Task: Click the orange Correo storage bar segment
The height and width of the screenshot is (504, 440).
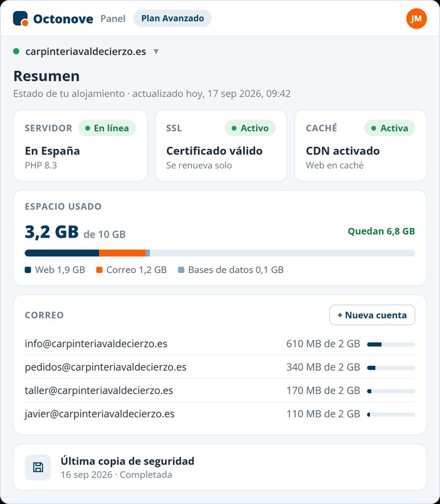Action: (x=122, y=253)
